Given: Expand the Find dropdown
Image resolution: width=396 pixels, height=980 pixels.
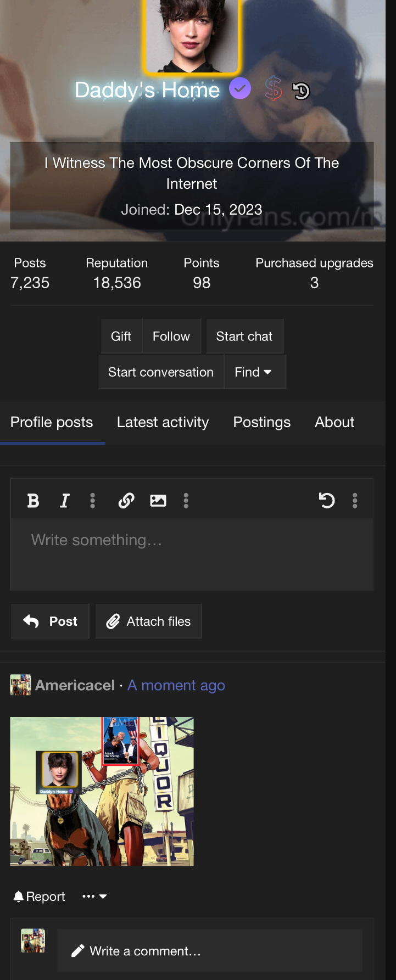Looking at the screenshot, I should coord(255,372).
